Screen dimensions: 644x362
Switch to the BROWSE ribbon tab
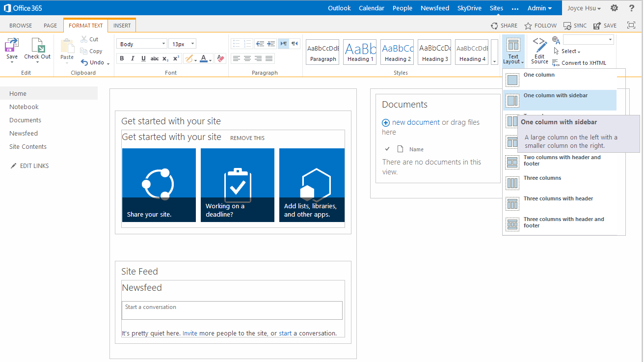(21, 26)
